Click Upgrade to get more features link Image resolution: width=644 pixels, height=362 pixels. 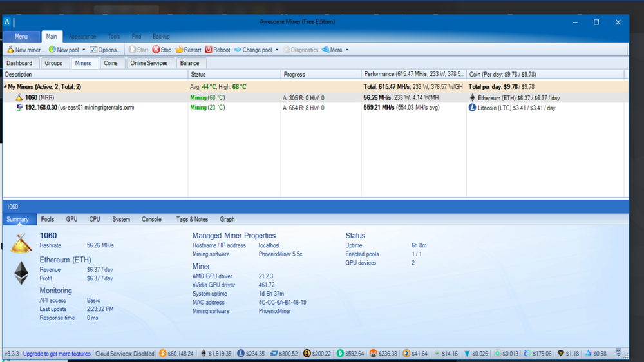tap(57, 354)
